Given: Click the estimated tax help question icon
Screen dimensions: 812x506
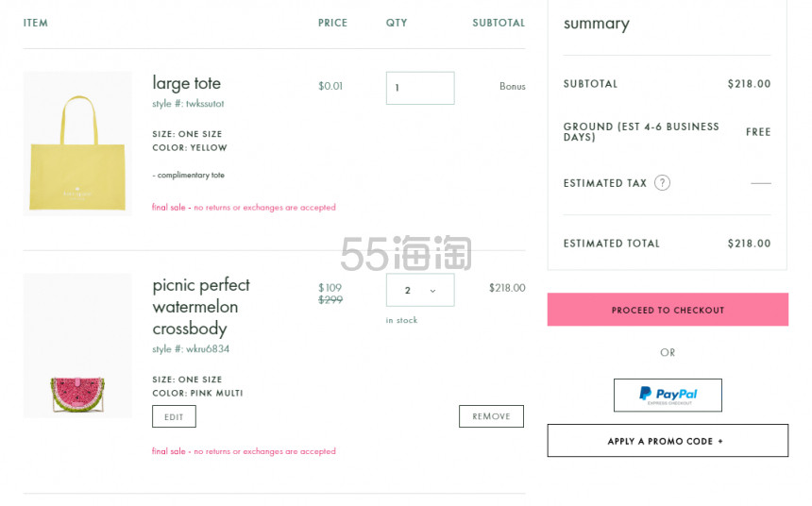Looking at the screenshot, I should 662,183.
